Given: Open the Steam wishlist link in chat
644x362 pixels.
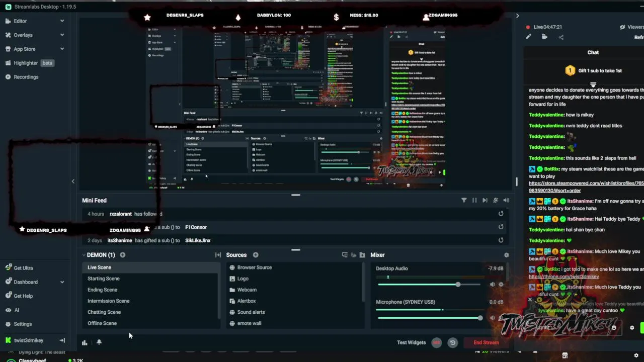Looking at the screenshot, I should (x=586, y=187).
